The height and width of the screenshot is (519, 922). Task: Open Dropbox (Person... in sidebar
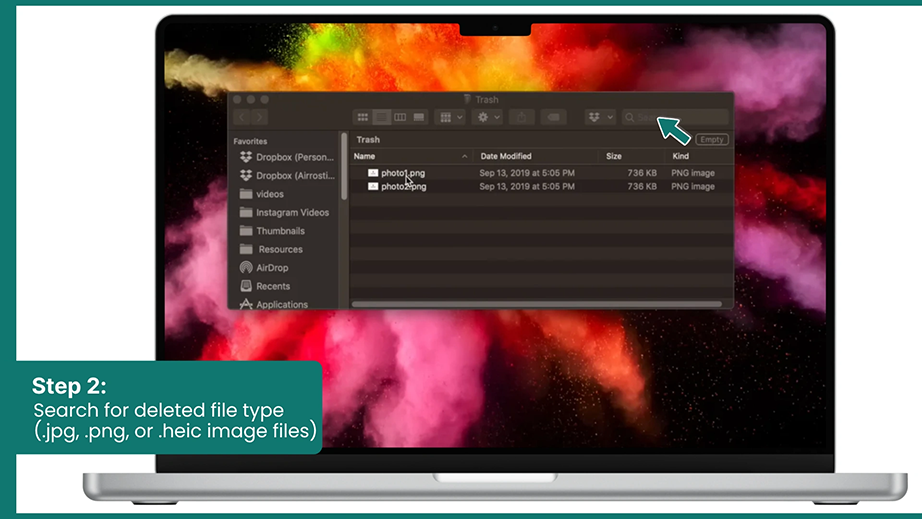point(287,157)
